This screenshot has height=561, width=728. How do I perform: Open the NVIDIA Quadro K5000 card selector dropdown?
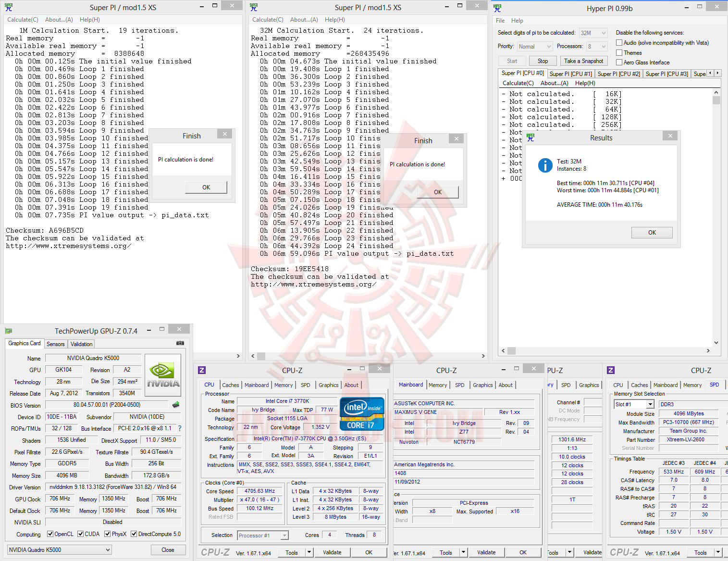coord(59,550)
